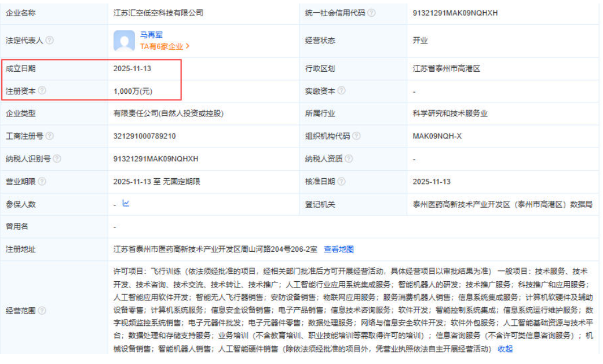Show the 工商注册号 help tooltip icon
Image resolution: width=603 pixels, height=364 pixels.
(50, 136)
